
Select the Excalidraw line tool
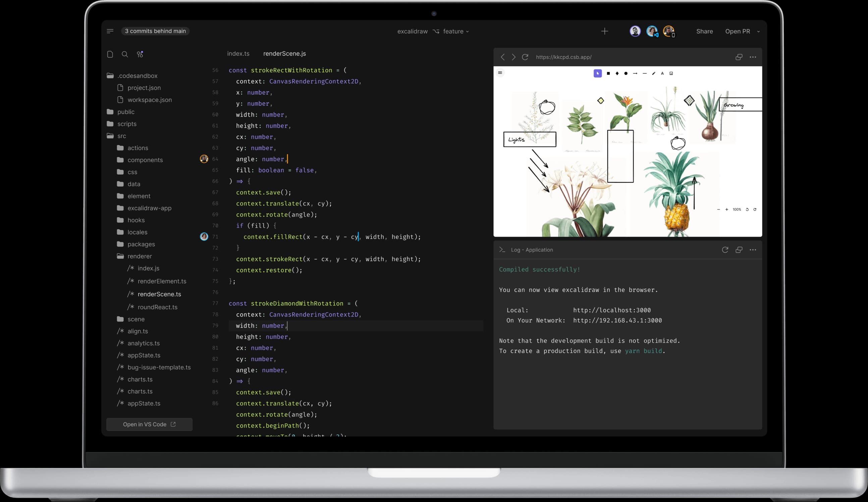(x=644, y=73)
